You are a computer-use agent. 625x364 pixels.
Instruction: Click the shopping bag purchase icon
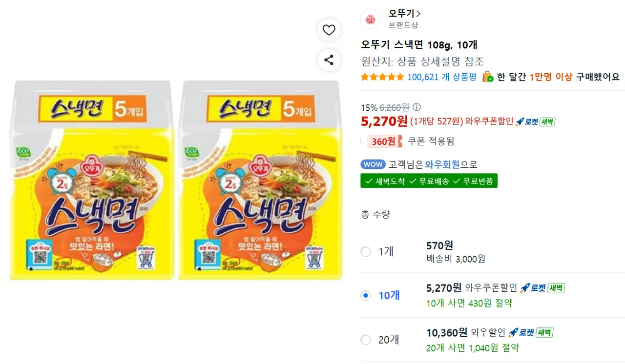[x=487, y=77]
